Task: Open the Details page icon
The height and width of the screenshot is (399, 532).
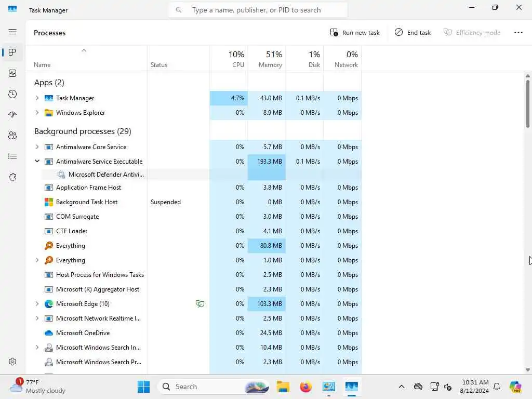Action: click(x=12, y=156)
